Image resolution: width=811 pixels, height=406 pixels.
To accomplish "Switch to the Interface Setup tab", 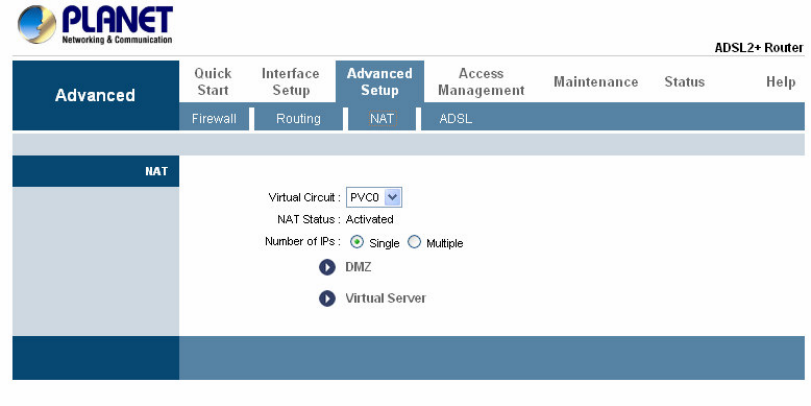I will [290, 82].
